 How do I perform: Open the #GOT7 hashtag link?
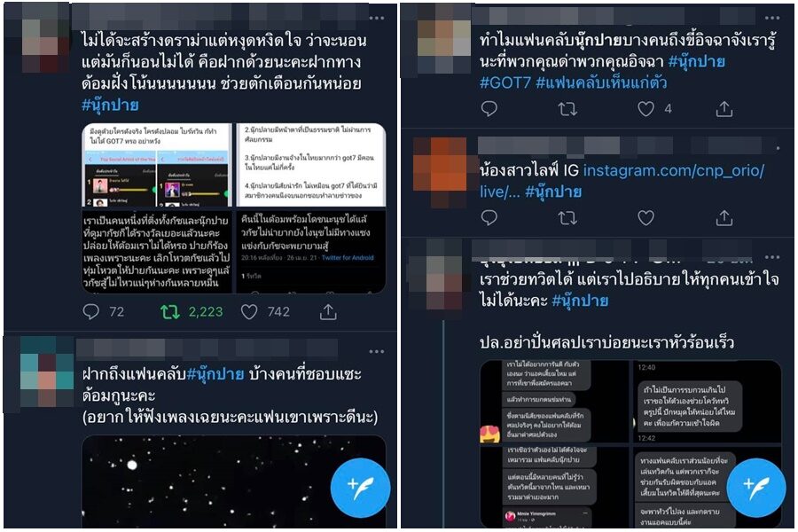505,82
